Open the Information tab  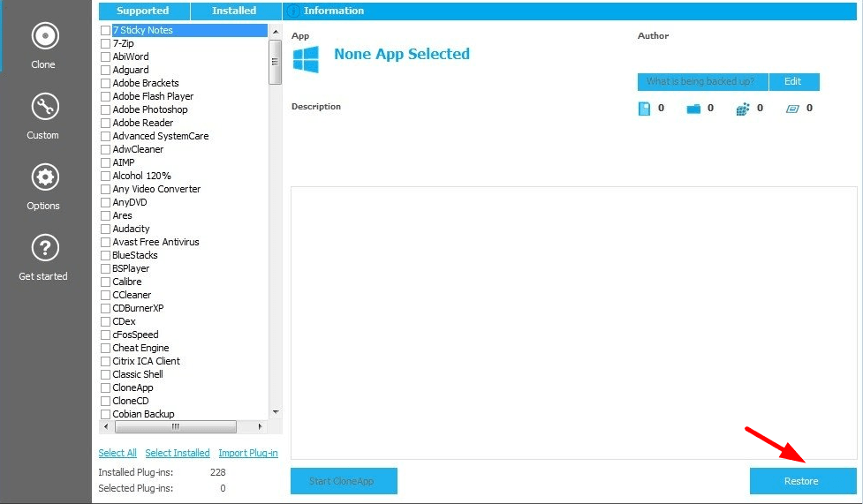coord(570,11)
